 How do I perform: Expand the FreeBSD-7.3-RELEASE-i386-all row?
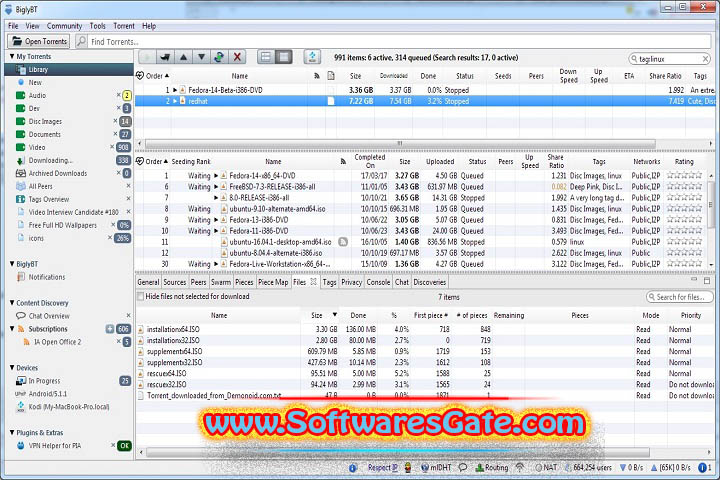tap(216, 187)
